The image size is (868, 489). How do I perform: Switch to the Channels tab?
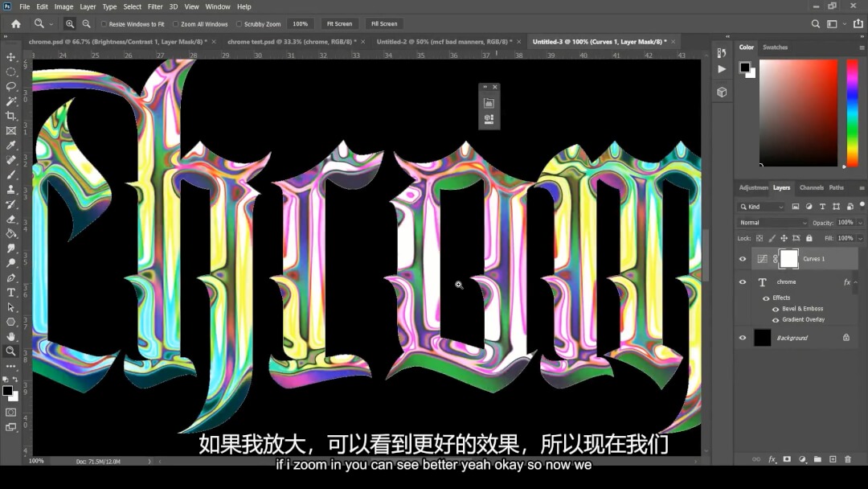[812, 187]
